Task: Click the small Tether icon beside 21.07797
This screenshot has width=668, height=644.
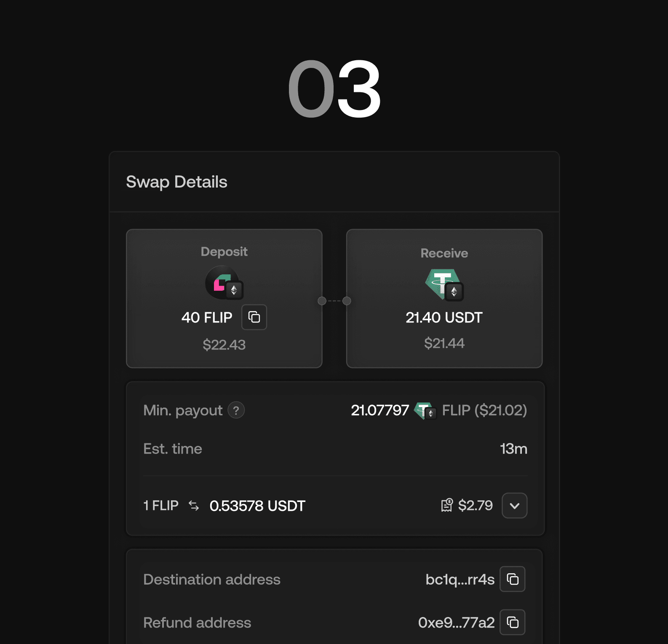Action: point(425,411)
